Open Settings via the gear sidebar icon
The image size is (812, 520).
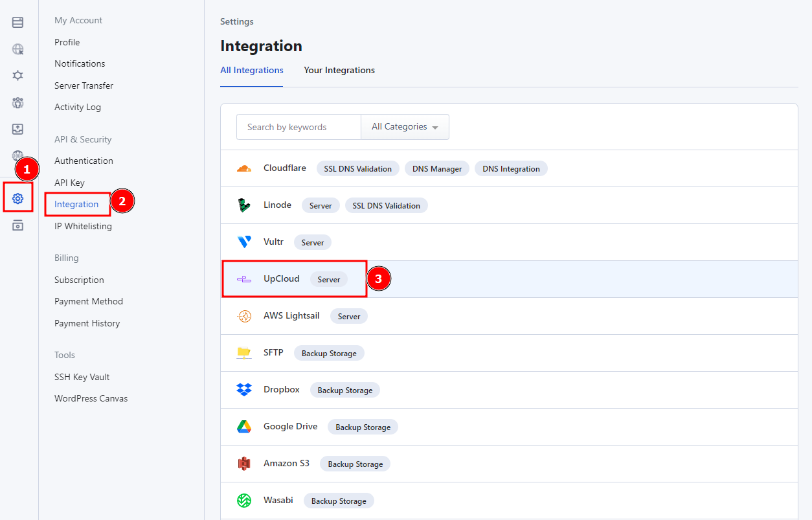click(18, 199)
